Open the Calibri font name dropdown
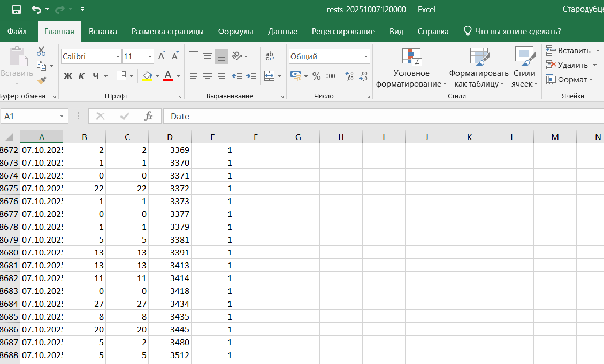Screen dimensions: 604x364 tap(118, 57)
